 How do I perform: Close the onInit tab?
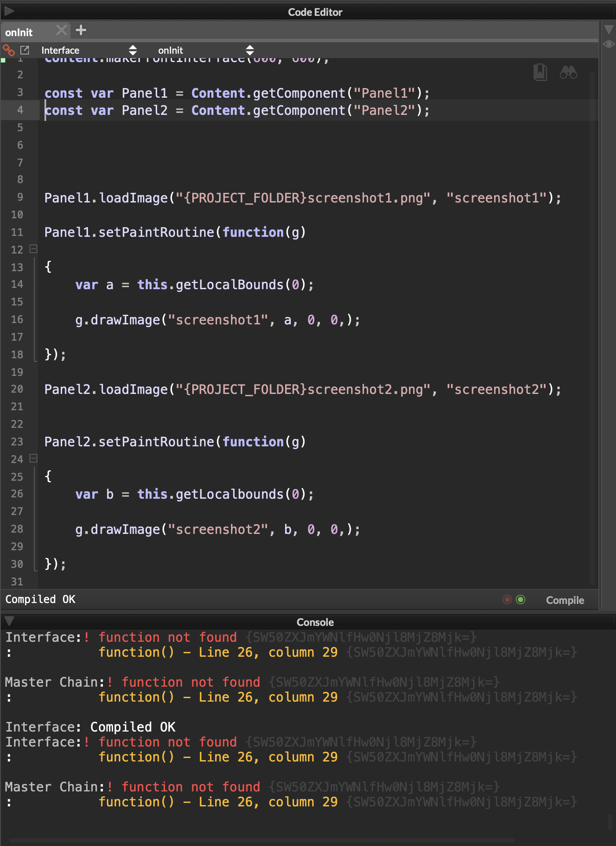[62, 30]
